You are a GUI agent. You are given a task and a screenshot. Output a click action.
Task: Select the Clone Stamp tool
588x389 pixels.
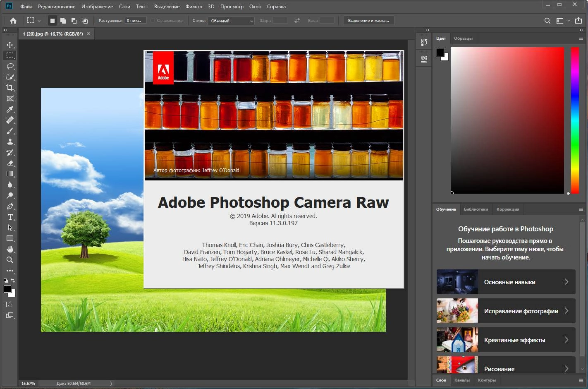[x=10, y=142]
